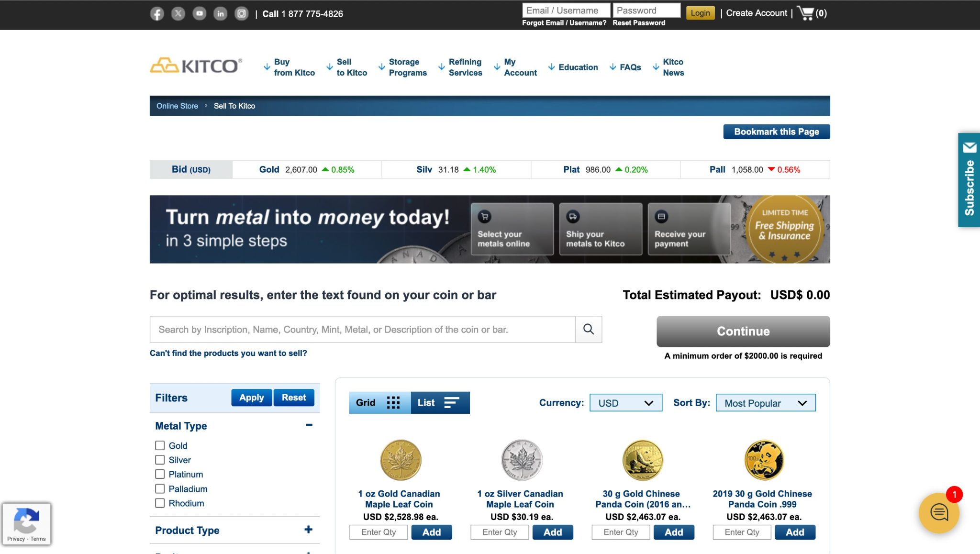Click the search magnifier icon
The height and width of the screenshot is (554, 980).
[x=588, y=329]
